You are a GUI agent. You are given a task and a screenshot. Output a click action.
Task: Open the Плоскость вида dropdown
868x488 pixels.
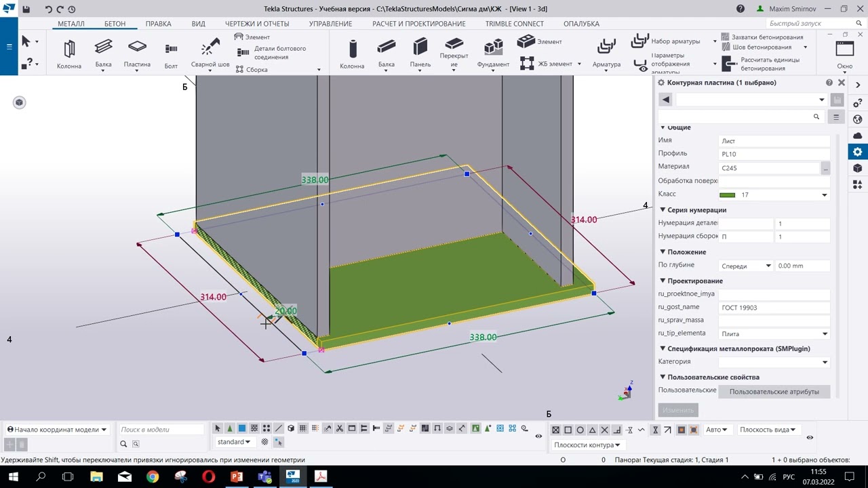click(768, 430)
